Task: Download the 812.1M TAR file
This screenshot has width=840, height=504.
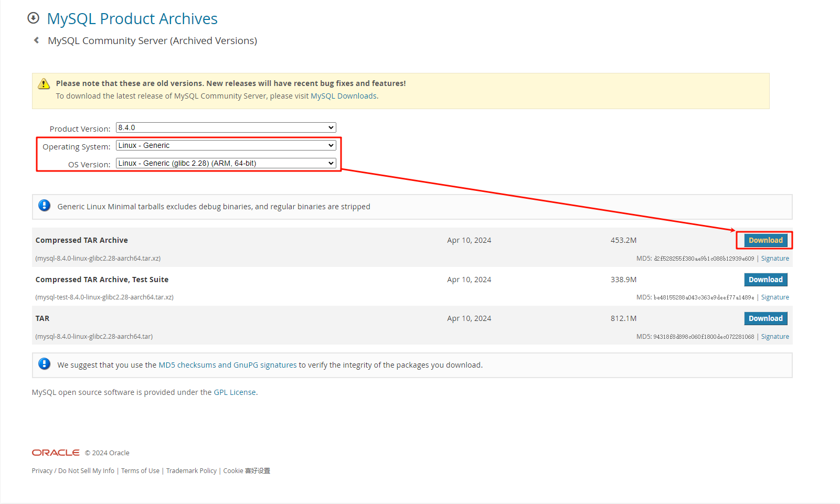Action: (765, 318)
